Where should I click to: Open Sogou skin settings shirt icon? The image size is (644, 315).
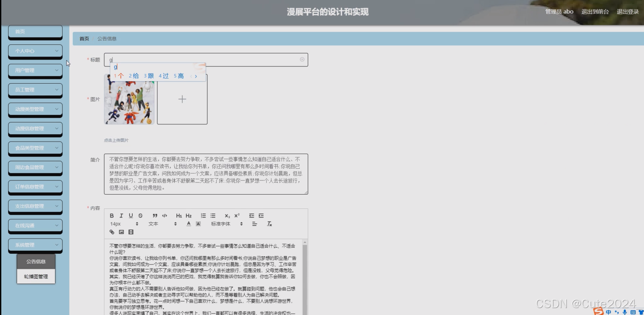pos(641,312)
